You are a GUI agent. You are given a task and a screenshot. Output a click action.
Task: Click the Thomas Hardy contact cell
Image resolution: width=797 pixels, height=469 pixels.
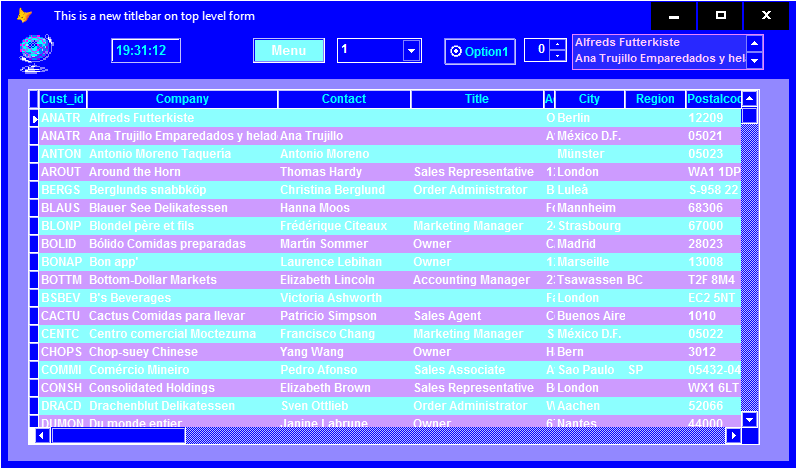point(344,172)
